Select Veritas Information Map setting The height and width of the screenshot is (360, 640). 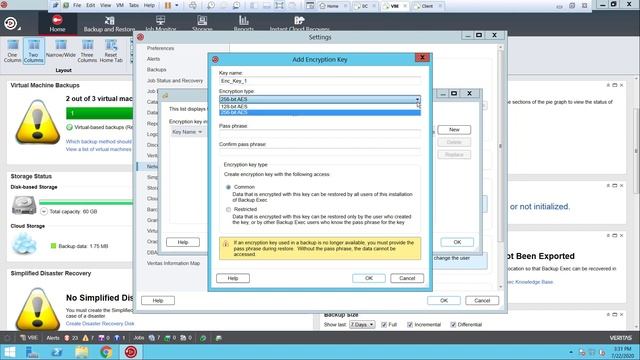pos(173,263)
